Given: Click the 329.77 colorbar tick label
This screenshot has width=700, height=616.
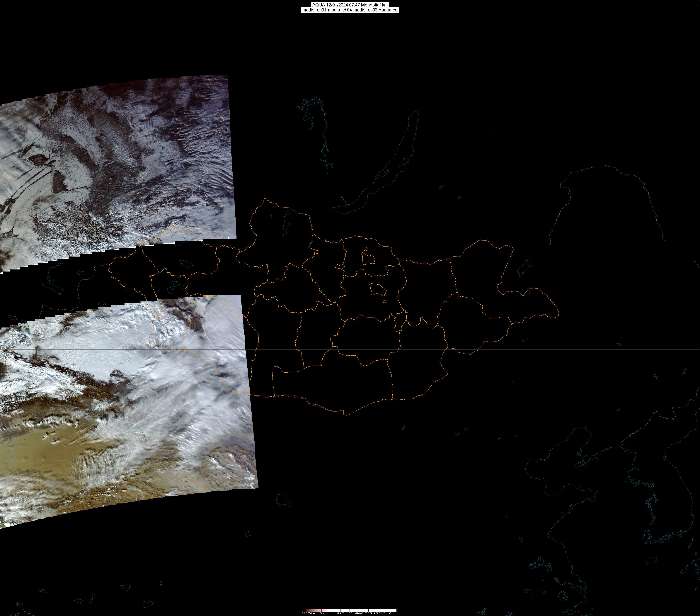Looking at the screenshot, I should [340, 613].
